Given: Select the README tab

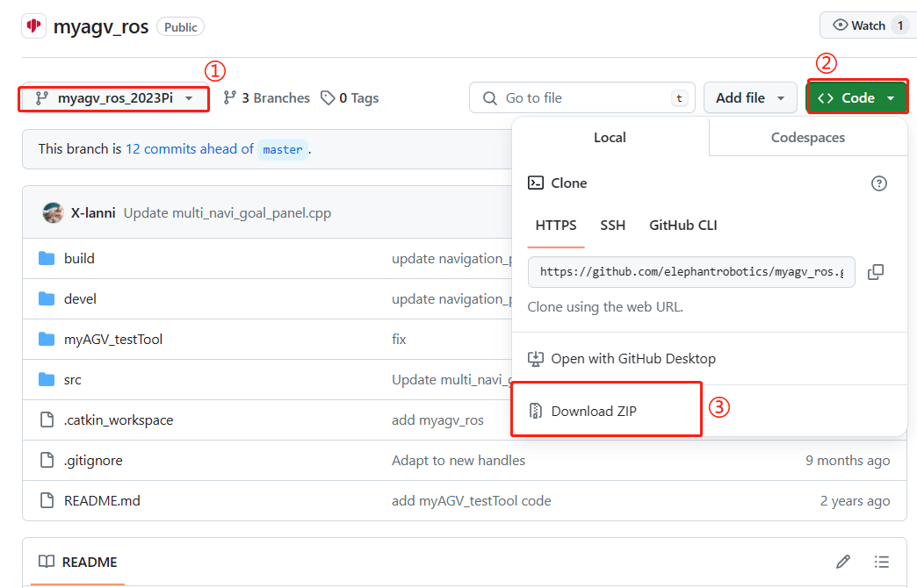Looking at the screenshot, I should click(x=78, y=563).
